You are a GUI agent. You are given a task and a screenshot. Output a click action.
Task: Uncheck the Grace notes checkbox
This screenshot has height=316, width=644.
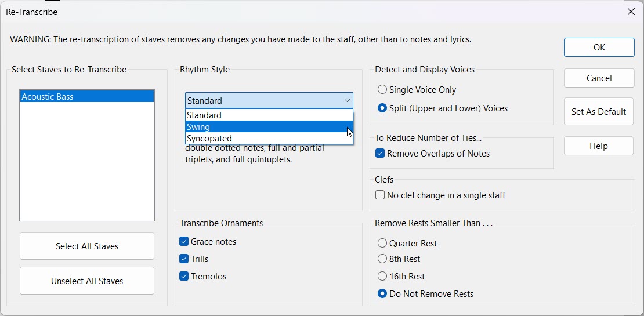tap(184, 242)
